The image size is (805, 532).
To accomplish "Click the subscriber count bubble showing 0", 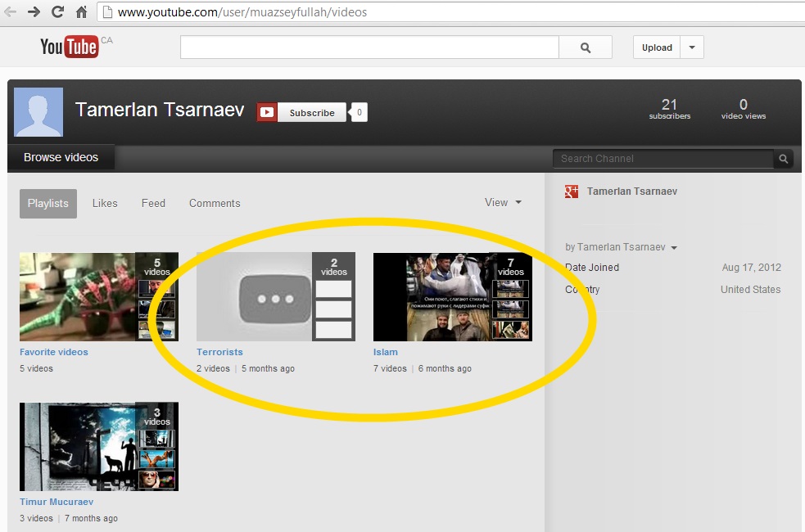I will click(x=359, y=112).
